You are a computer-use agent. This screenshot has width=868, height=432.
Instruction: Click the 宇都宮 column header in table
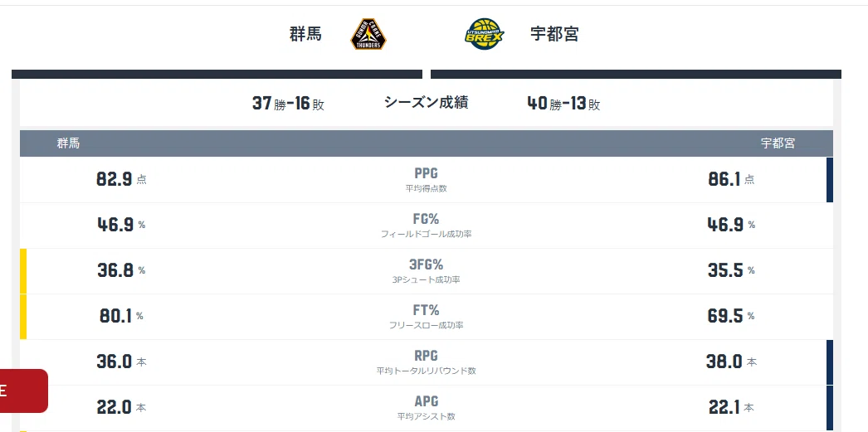[778, 143]
